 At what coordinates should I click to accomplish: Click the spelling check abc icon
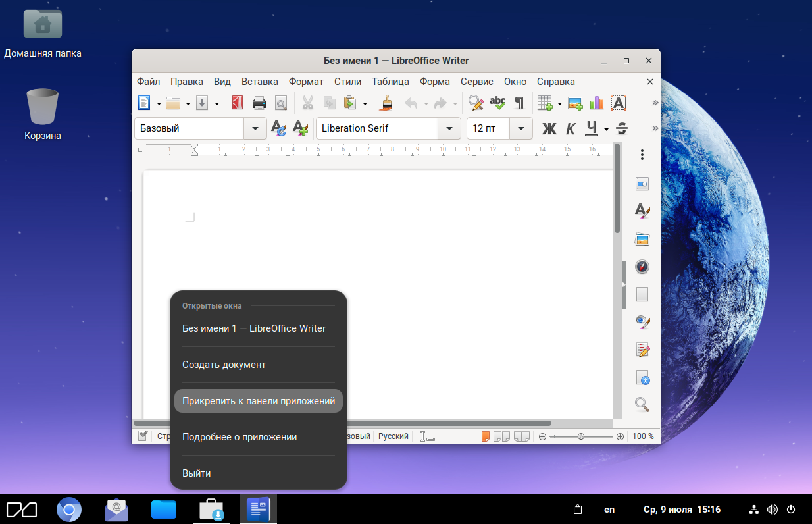(x=497, y=103)
